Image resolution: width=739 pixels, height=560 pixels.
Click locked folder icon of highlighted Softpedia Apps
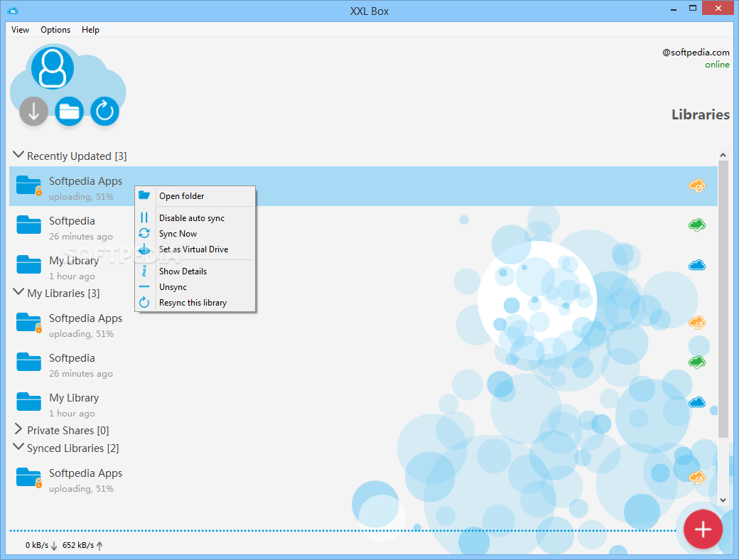28,185
